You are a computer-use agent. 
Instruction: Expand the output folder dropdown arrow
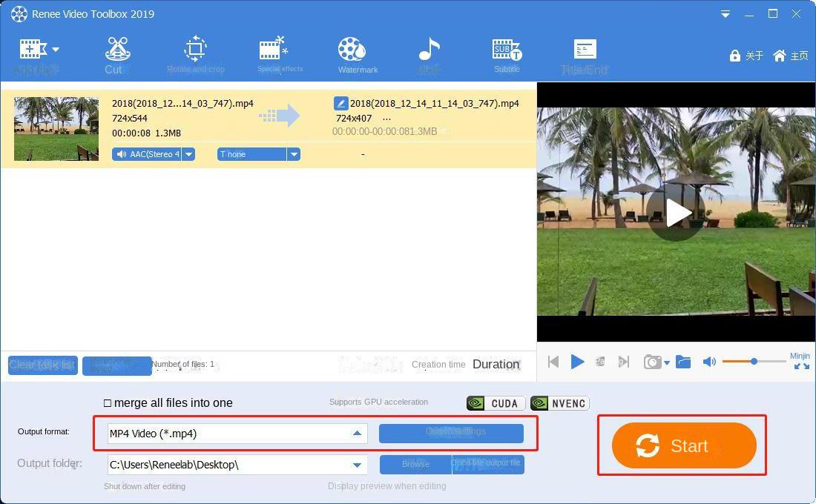357,465
